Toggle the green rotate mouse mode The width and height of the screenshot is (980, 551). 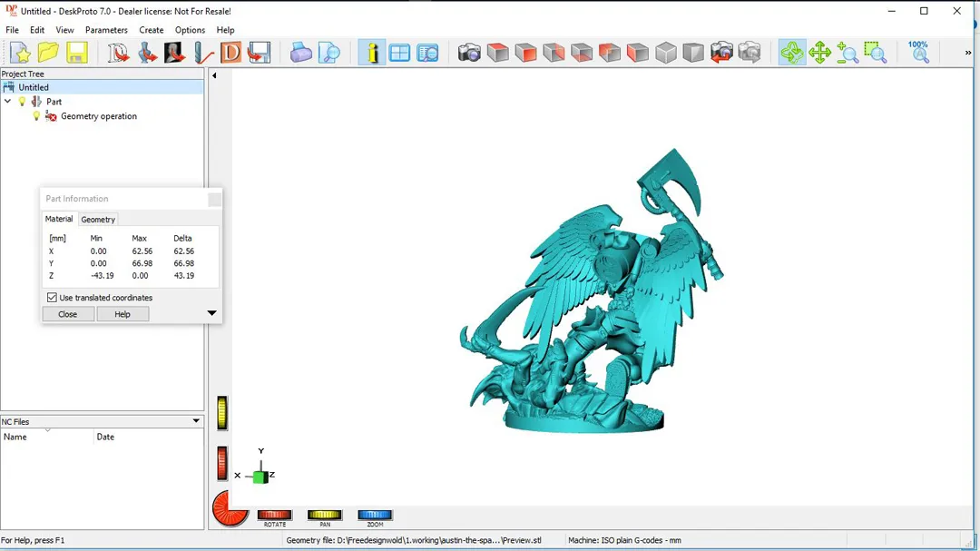tap(792, 53)
